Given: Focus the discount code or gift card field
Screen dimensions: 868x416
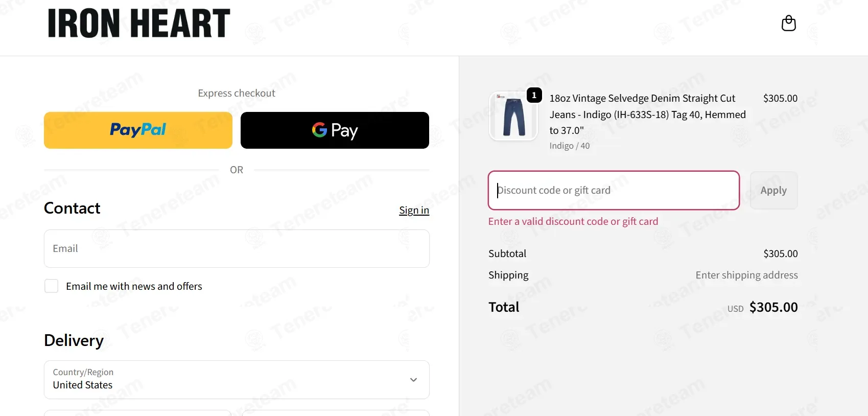Looking at the screenshot, I should click(x=614, y=190).
